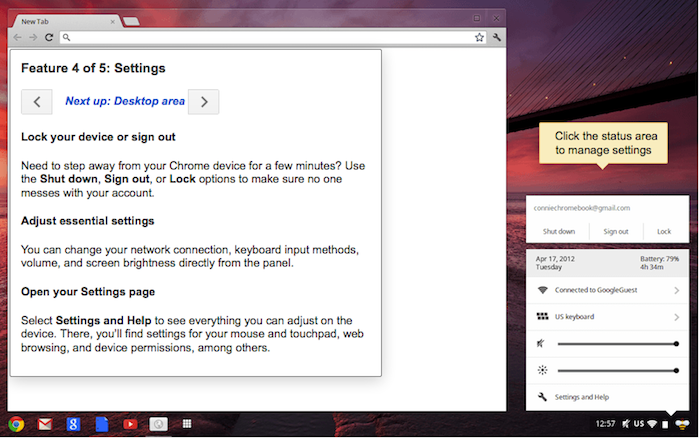Open Chrome wrench menu
Screen dimensions: 700x439
pos(497,37)
